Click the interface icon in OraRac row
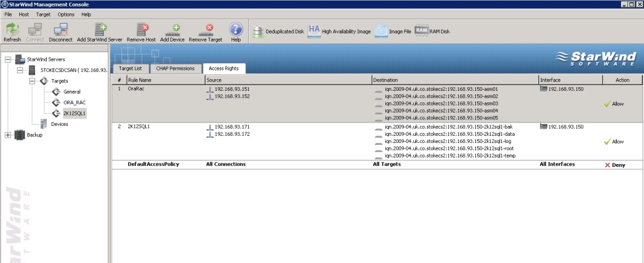The image size is (644, 263). pos(543,89)
